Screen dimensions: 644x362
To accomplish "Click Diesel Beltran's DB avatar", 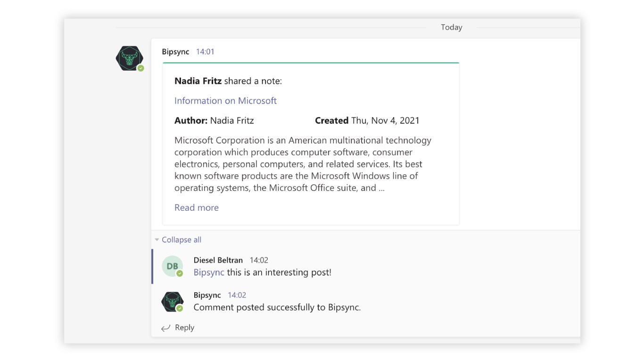I will click(x=172, y=266).
